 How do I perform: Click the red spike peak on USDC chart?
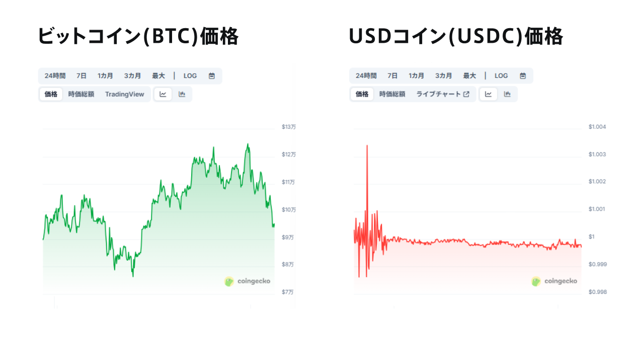[x=367, y=146]
